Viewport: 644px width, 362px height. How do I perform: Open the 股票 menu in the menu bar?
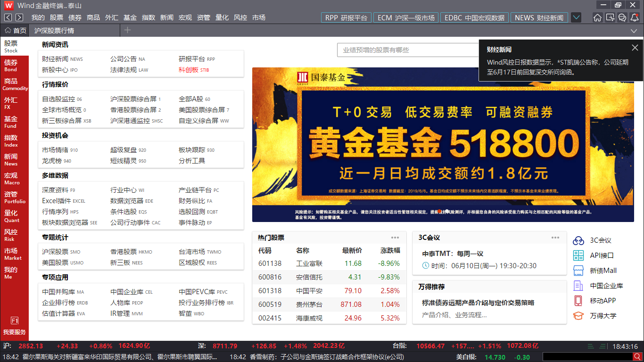point(57,17)
